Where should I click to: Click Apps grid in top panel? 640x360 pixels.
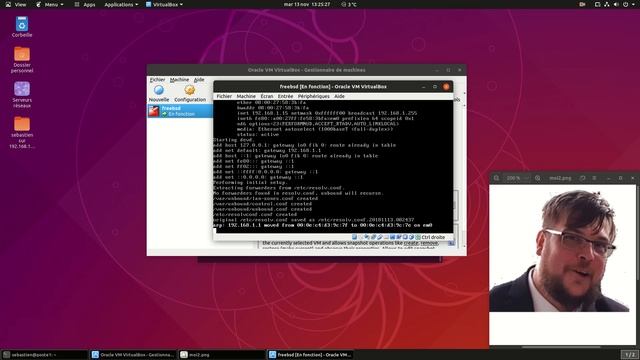85,4
